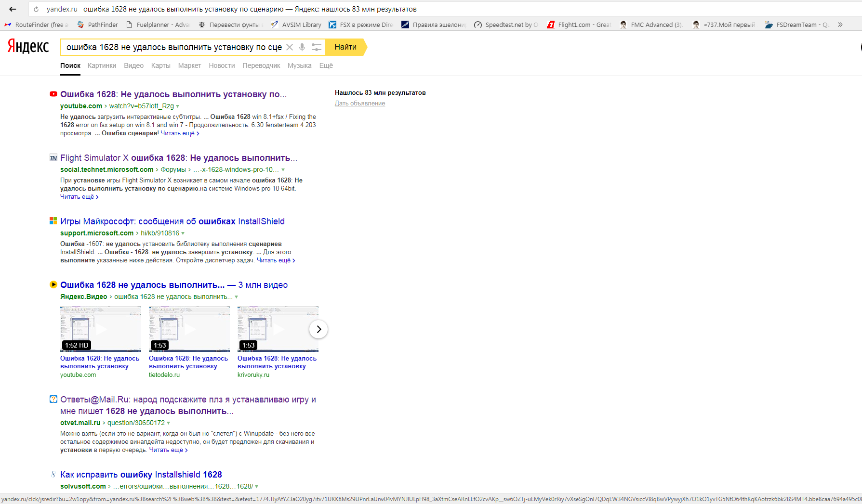Expand dropdown arrow next to otvet.mail.ru URL

(169, 423)
